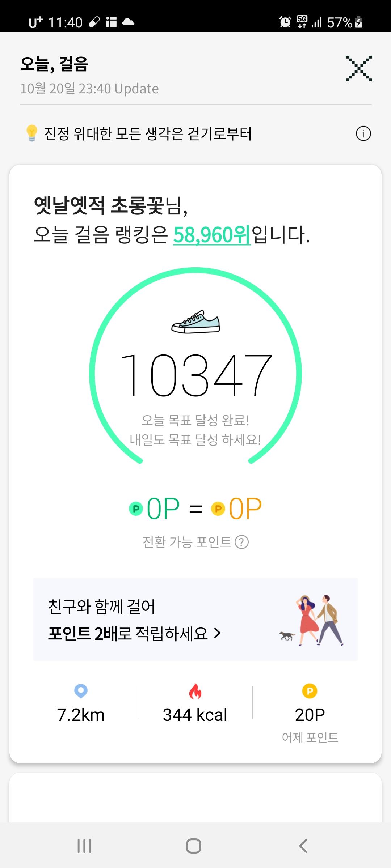The image size is (391, 868).
Task: Tap the sneaker shoe icon
Action: coord(195,322)
